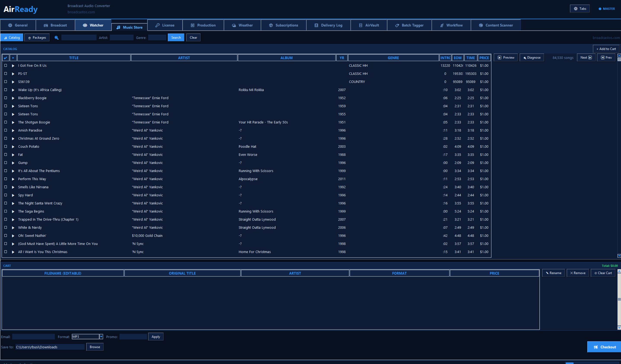Viewport: 621px width, 364px height.
Task: Click the Diagnose button
Action: coord(532,58)
